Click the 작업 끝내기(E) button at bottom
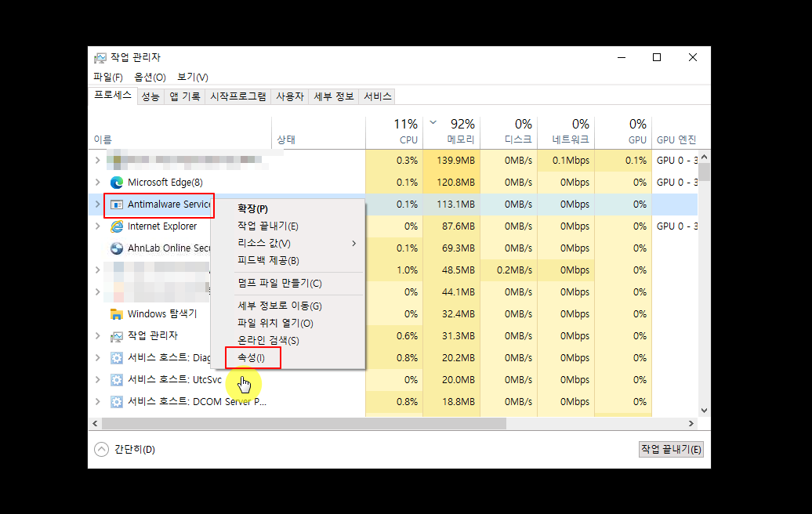The image size is (812, 514). click(x=671, y=449)
